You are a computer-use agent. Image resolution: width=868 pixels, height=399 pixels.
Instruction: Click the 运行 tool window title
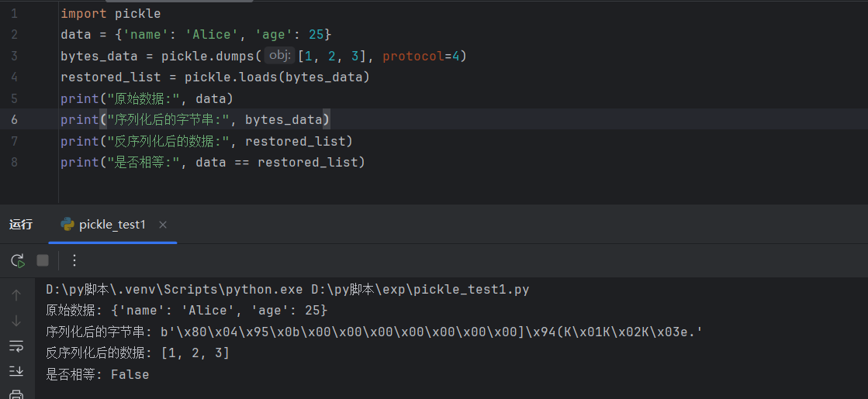[x=21, y=225]
